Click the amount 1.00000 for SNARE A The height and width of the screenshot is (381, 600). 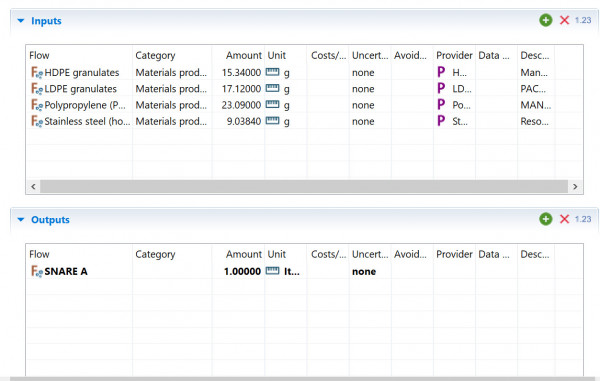click(x=242, y=271)
